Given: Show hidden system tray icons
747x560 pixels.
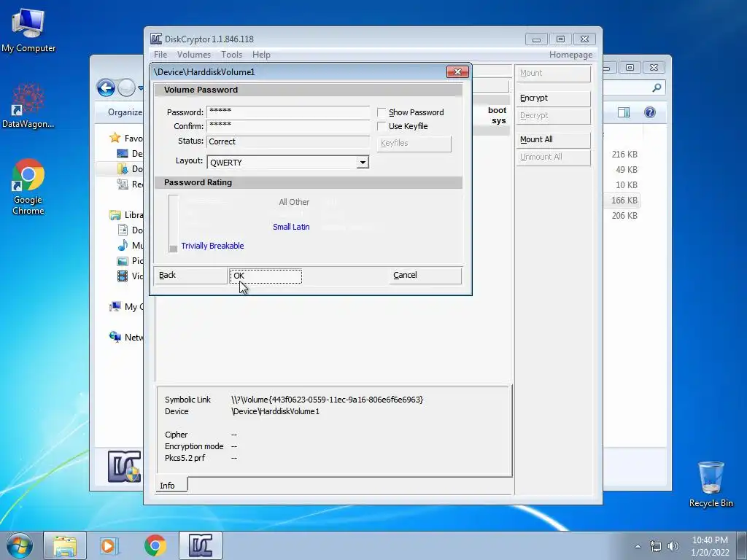Looking at the screenshot, I should tap(638, 546).
